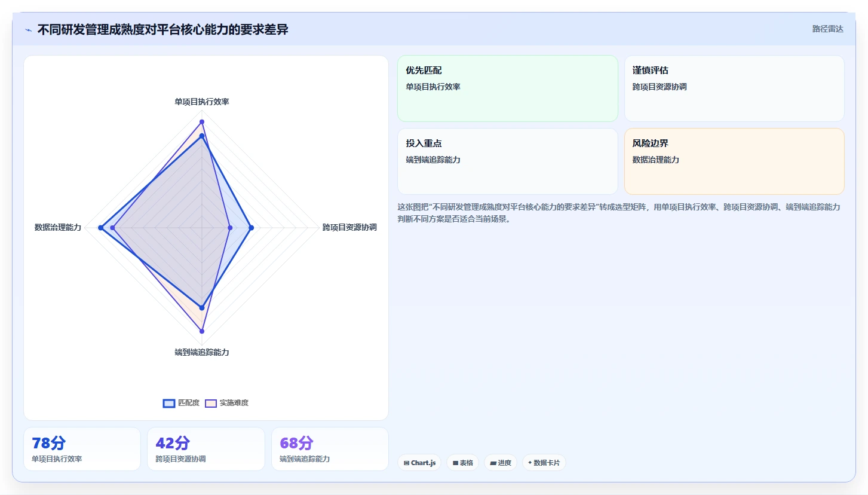Click the outermost blue point on the 数据治理能力 axis
This screenshot has width=868, height=495.
point(101,228)
